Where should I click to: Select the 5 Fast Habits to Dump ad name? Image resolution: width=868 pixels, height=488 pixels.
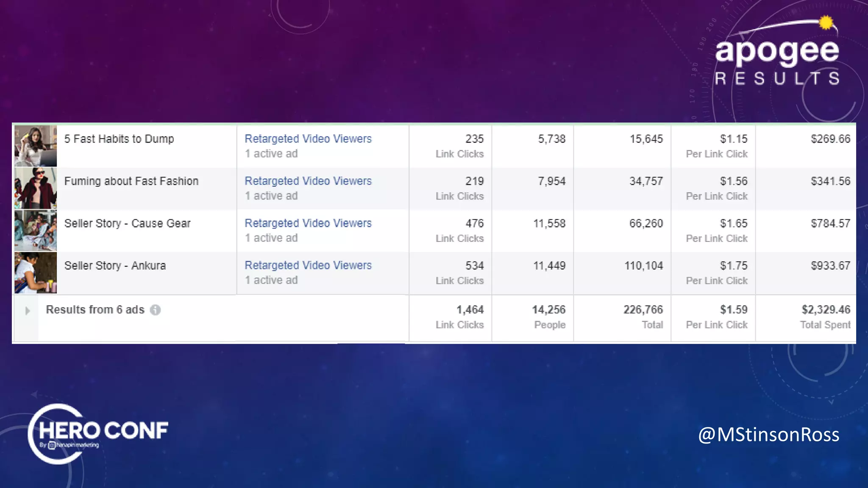click(x=119, y=139)
